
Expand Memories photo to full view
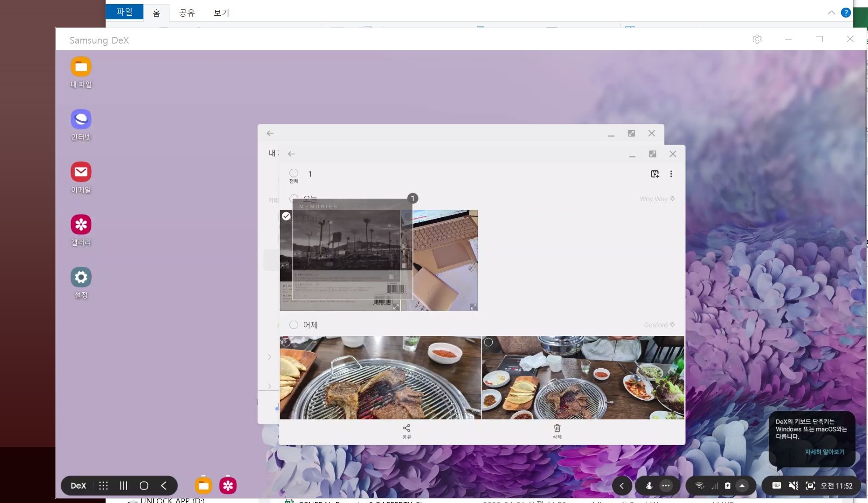(396, 307)
